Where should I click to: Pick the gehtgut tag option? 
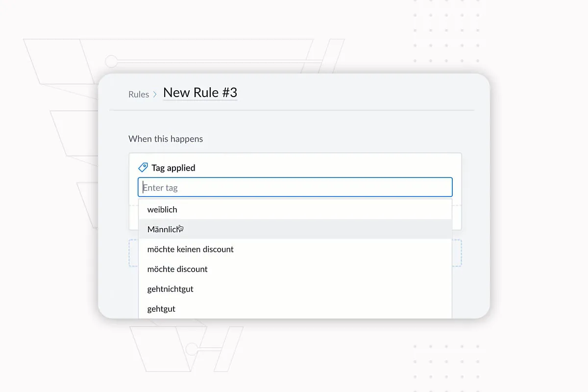[295, 309]
